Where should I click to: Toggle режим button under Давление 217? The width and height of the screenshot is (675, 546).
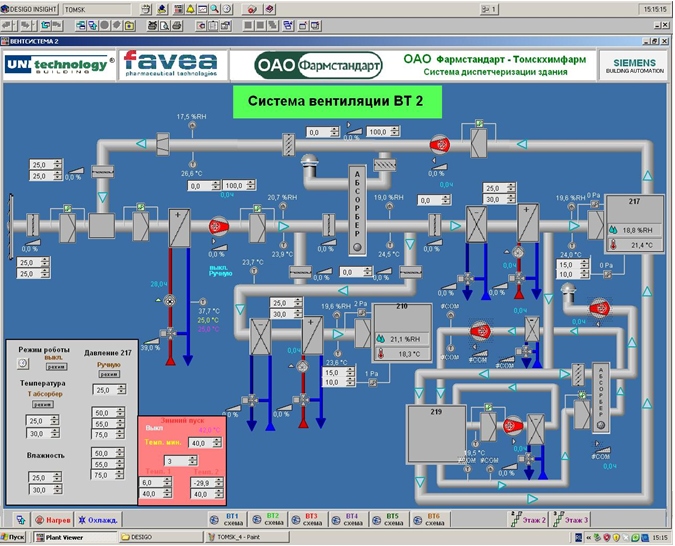coord(109,374)
